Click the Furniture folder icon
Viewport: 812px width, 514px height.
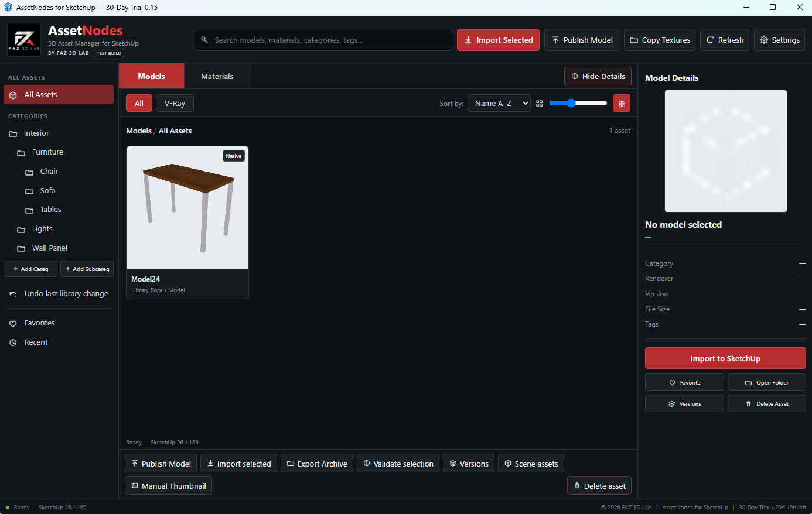(x=21, y=153)
